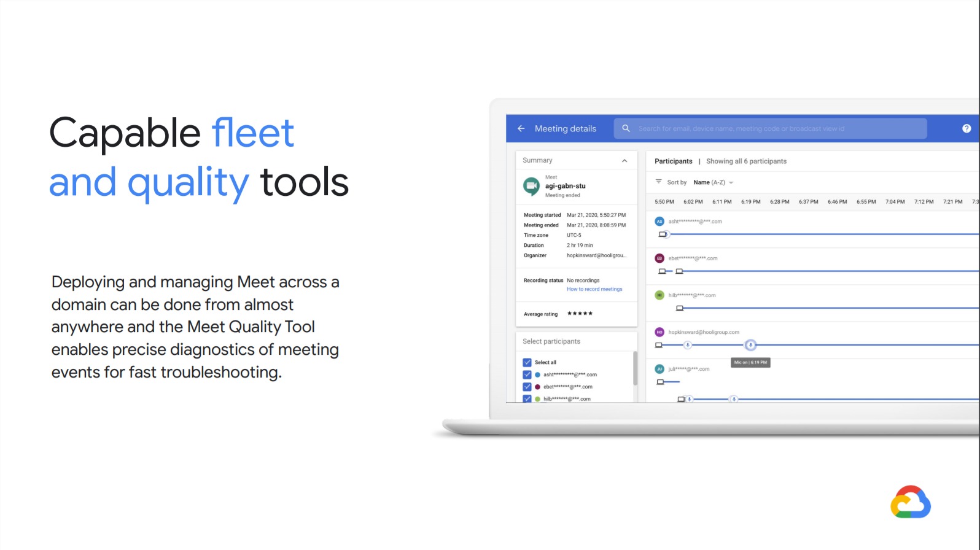Uncheck the asht participant checkbox
This screenshot has width=980, height=550.
point(527,374)
